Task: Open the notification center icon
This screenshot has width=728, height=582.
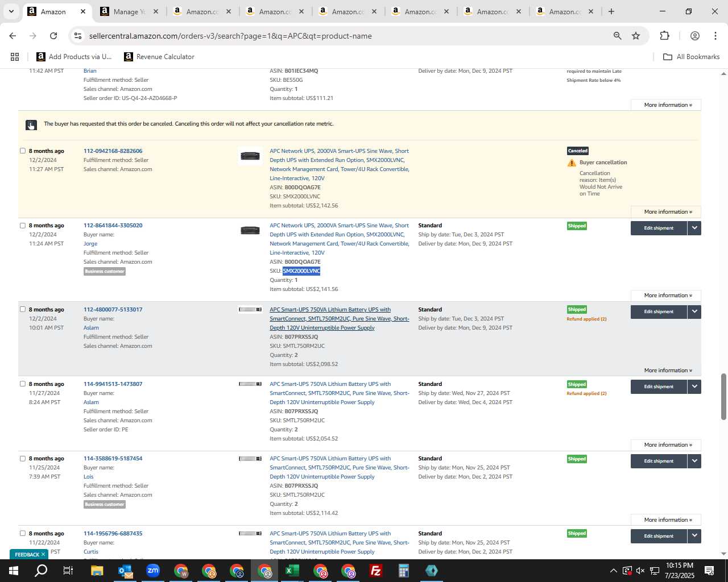Action: coord(709,571)
